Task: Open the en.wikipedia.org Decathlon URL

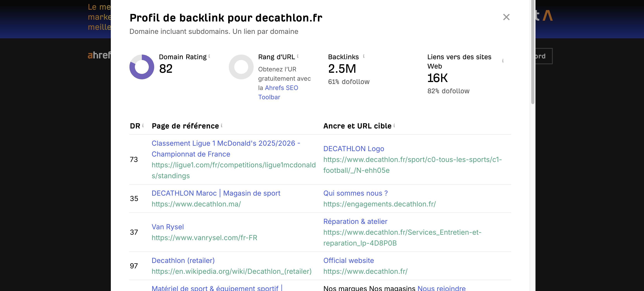Action: coord(232,271)
